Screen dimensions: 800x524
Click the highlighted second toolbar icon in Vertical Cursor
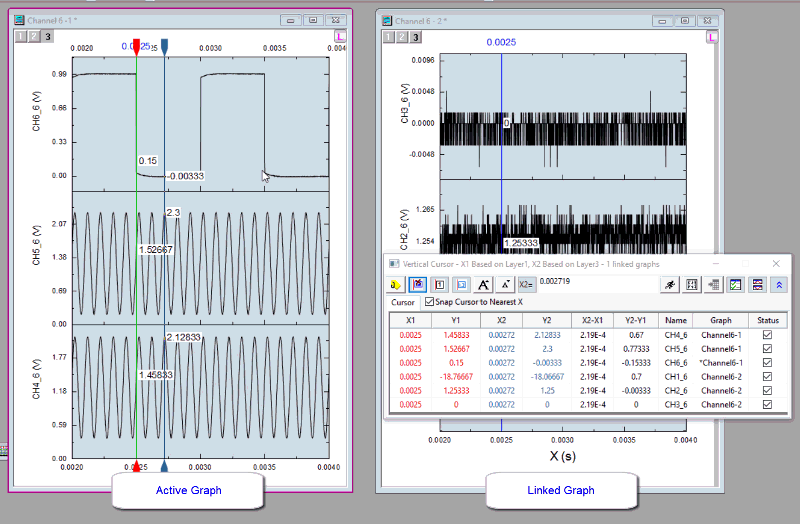point(419,285)
